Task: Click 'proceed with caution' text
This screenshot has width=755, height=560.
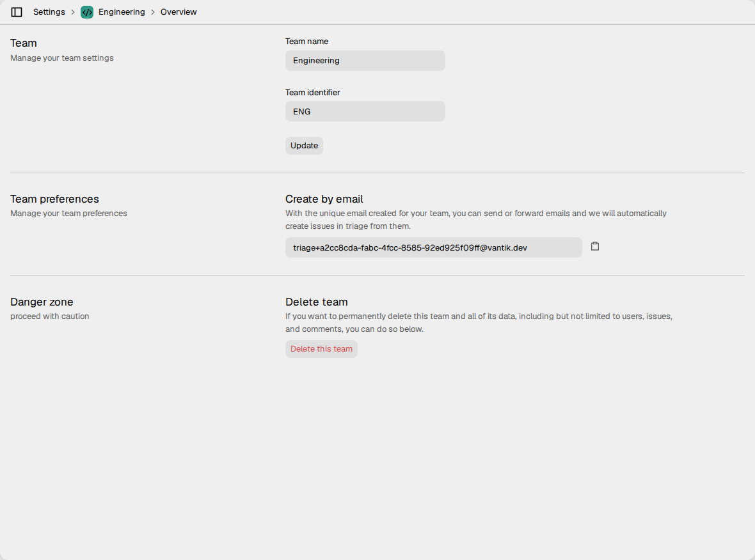Action: [x=50, y=316]
